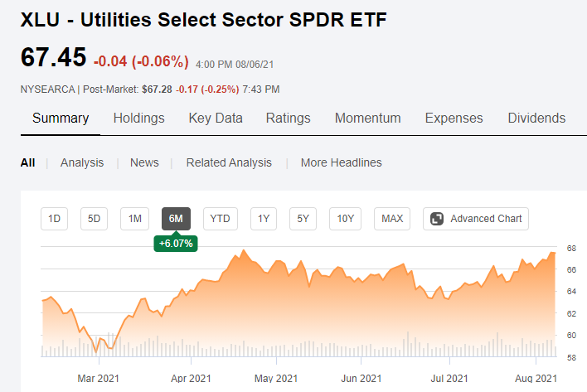Click the chart's late-April price peak

243,250
